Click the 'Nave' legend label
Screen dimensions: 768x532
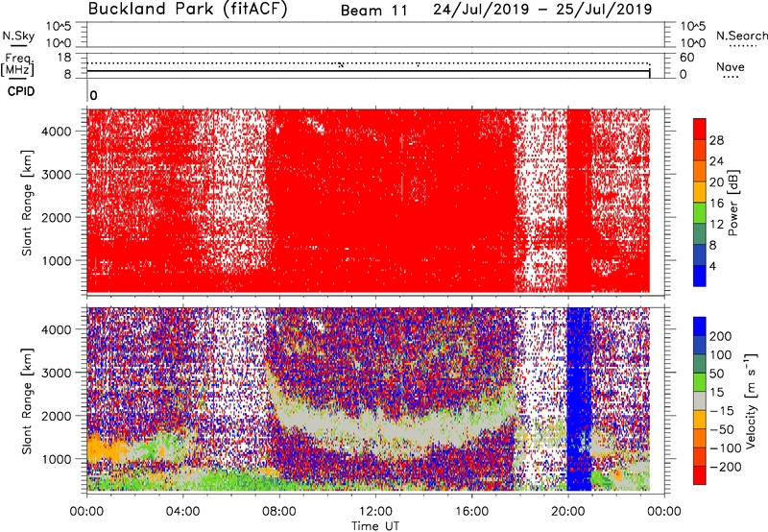click(x=731, y=67)
